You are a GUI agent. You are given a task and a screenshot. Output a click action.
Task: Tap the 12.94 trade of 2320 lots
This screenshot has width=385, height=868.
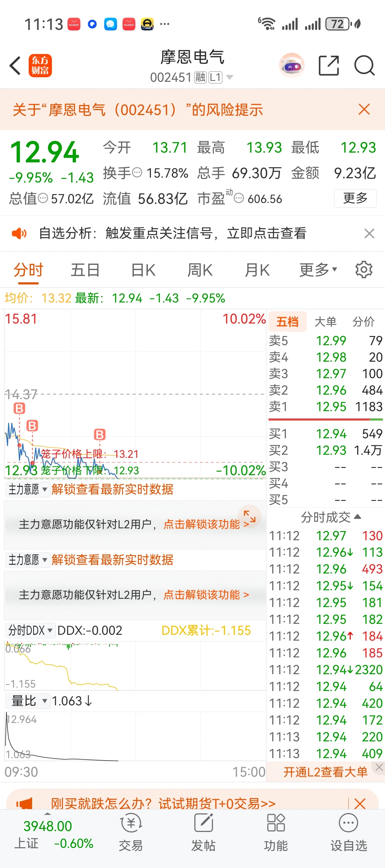(x=326, y=670)
